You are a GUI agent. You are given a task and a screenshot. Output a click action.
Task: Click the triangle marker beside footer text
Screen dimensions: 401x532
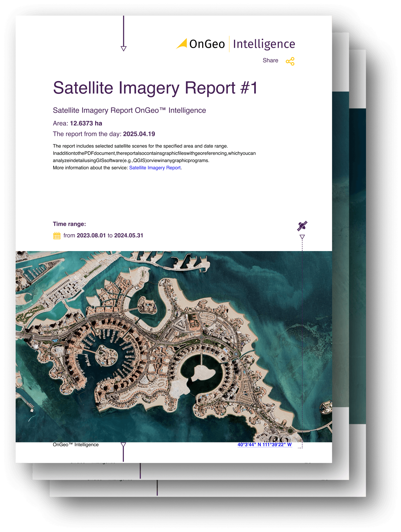click(123, 445)
